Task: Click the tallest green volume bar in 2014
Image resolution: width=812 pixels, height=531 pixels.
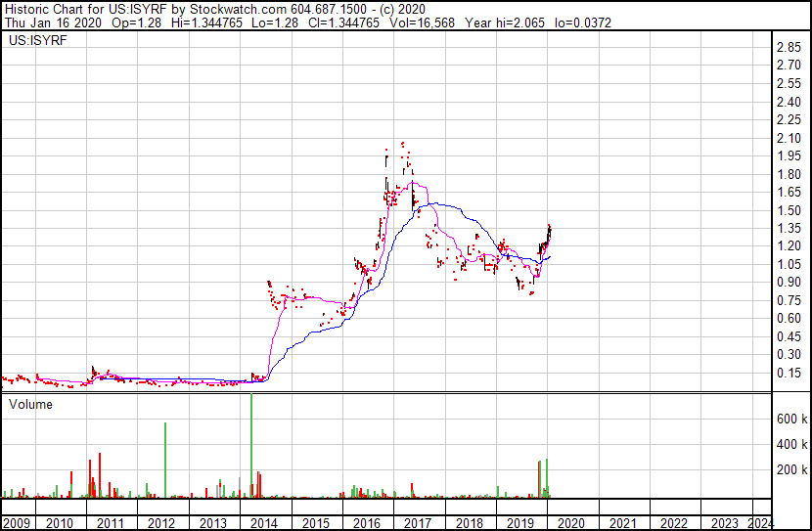Action: [251, 446]
